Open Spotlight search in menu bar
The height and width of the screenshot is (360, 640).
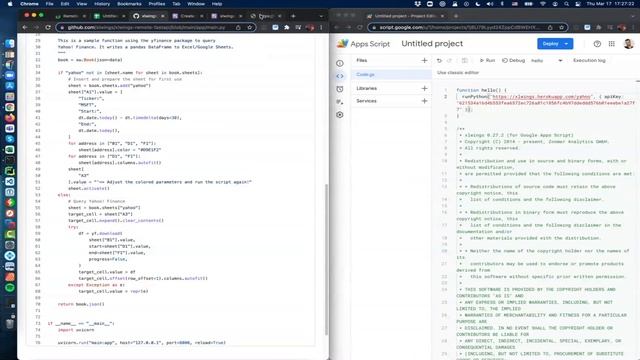pyautogui.click(x=567, y=4)
